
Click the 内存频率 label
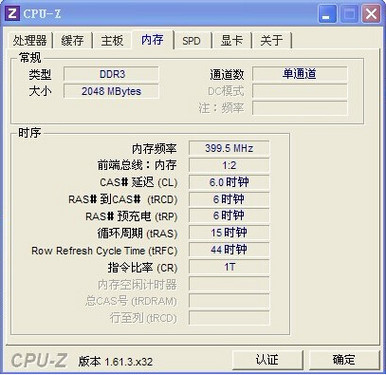point(154,149)
